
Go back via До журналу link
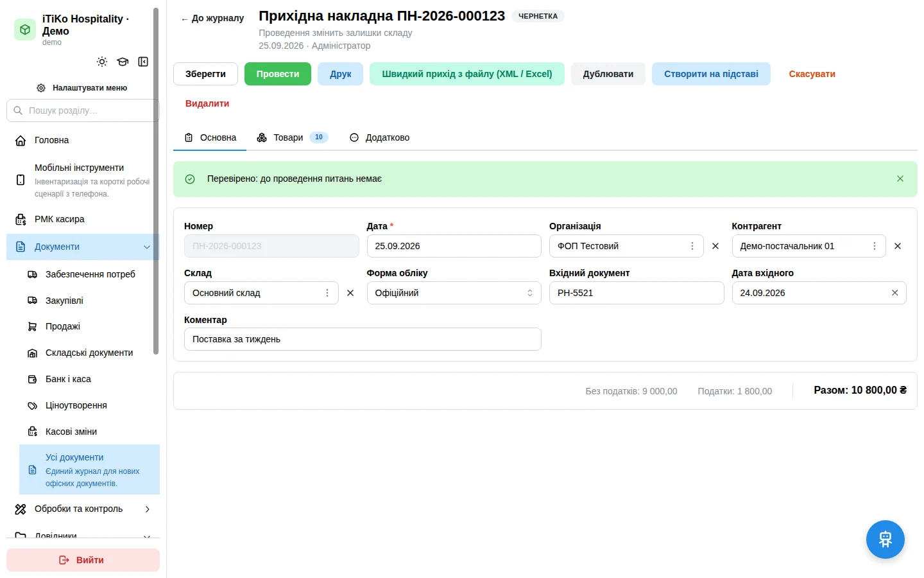click(212, 19)
